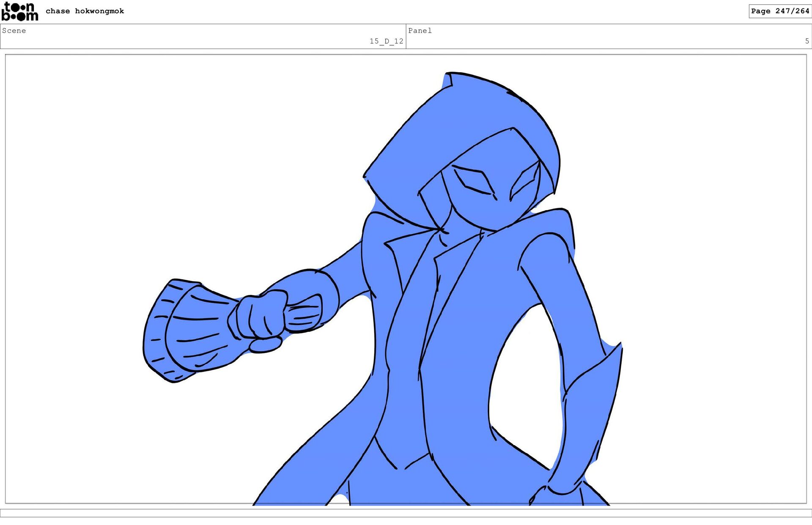
Task: Click the Toon Boom logo
Action: tap(20, 11)
